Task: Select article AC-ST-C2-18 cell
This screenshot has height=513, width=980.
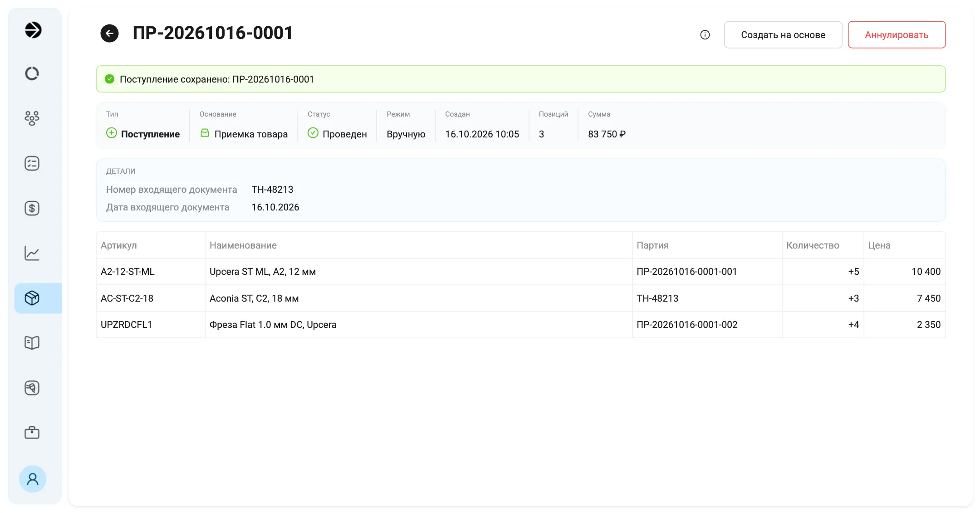Action: (151, 298)
